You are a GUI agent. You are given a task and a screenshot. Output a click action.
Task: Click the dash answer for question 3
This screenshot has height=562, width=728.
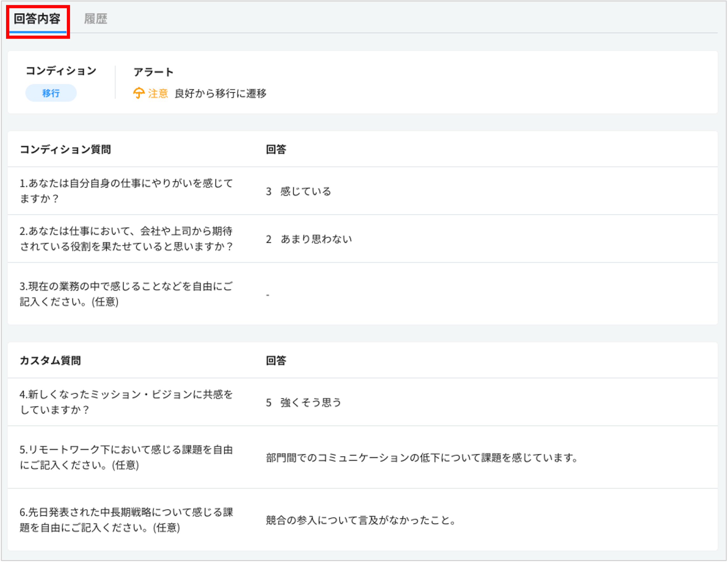click(x=268, y=295)
